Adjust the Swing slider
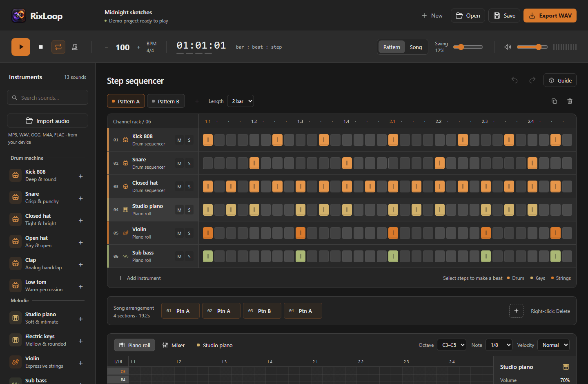 click(468, 47)
